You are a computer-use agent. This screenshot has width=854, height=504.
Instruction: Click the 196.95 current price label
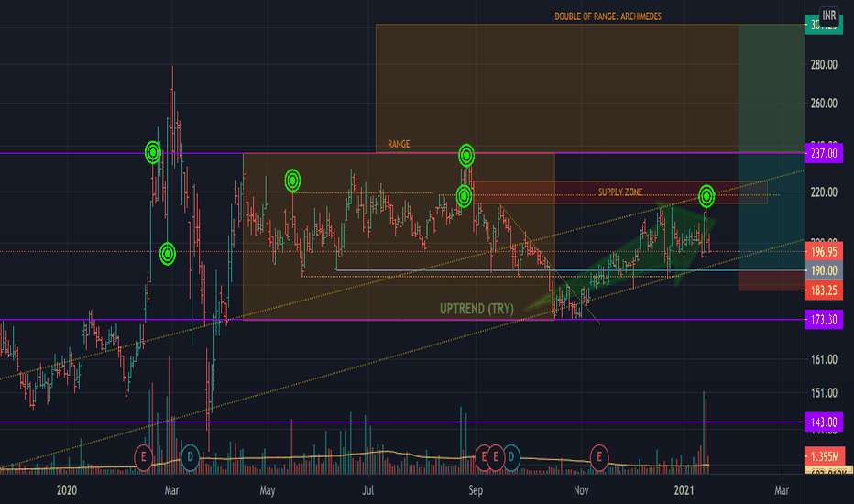(824, 252)
